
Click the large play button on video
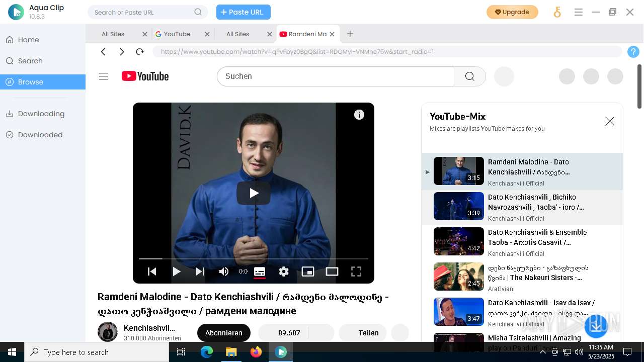(x=254, y=193)
